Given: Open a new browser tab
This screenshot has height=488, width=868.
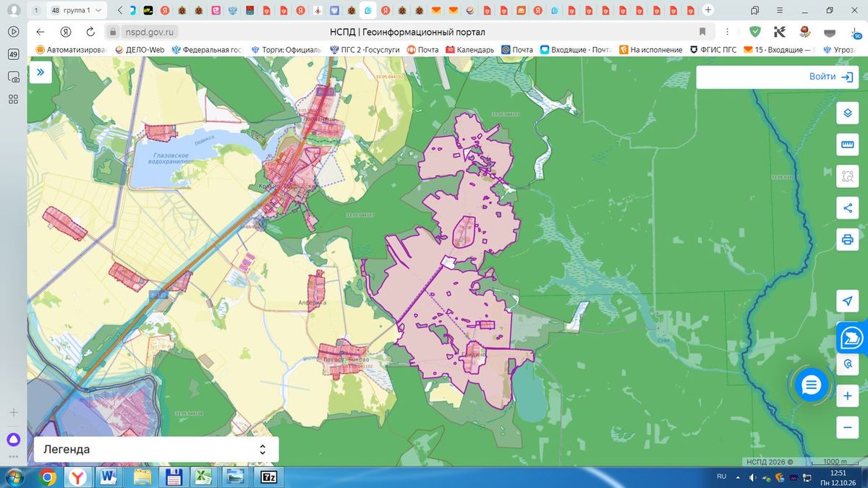Looking at the screenshot, I should 708,10.
